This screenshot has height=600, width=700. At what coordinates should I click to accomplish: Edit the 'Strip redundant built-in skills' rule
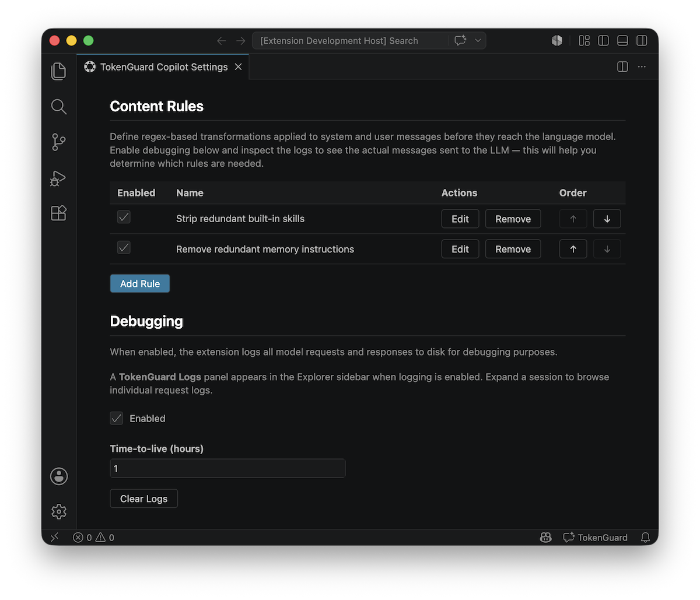click(x=460, y=219)
